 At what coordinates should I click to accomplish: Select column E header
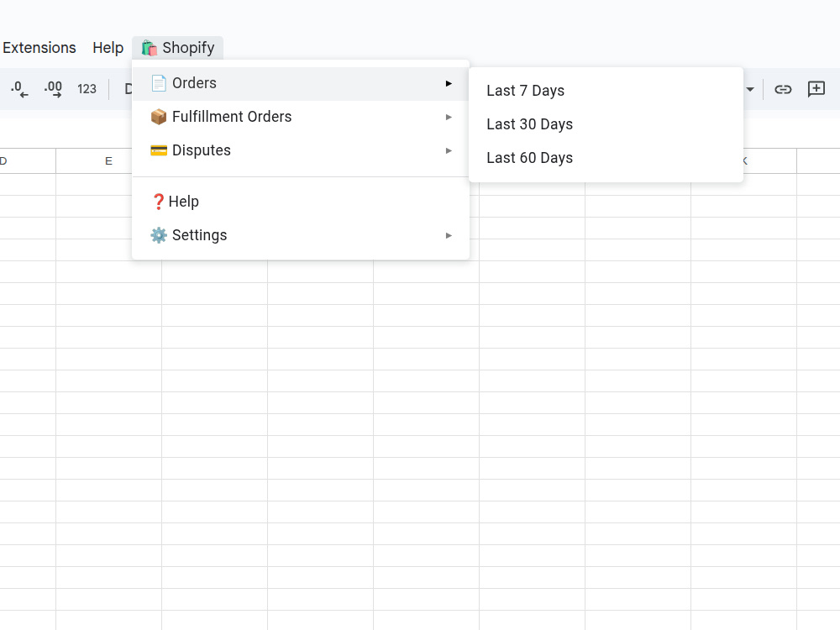pyautogui.click(x=108, y=160)
